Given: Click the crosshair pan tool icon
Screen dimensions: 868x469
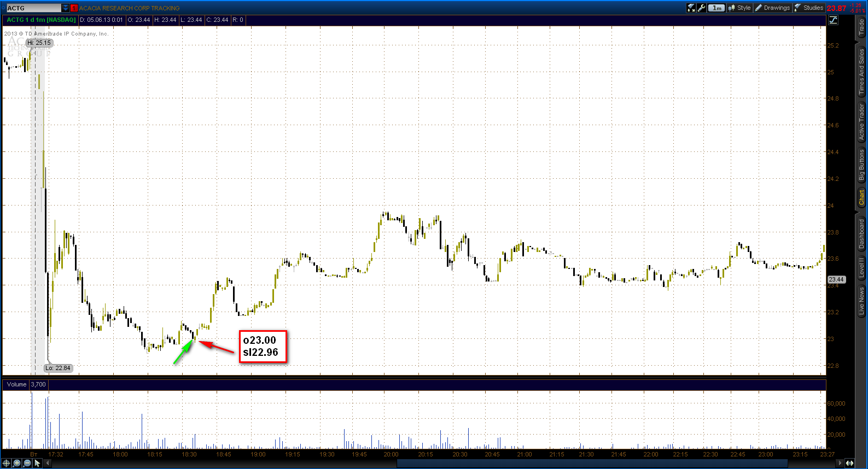Looking at the screenshot, I should click(x=7, y=463).
